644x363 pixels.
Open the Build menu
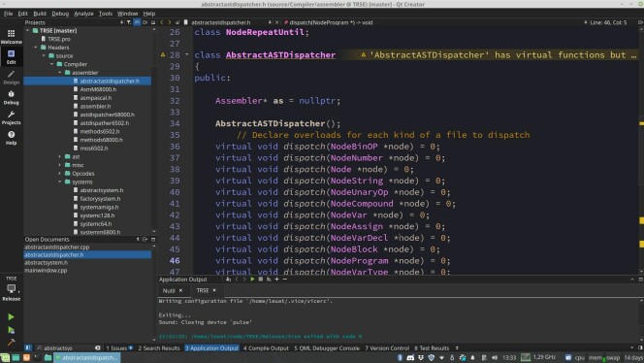pos(40,14)
